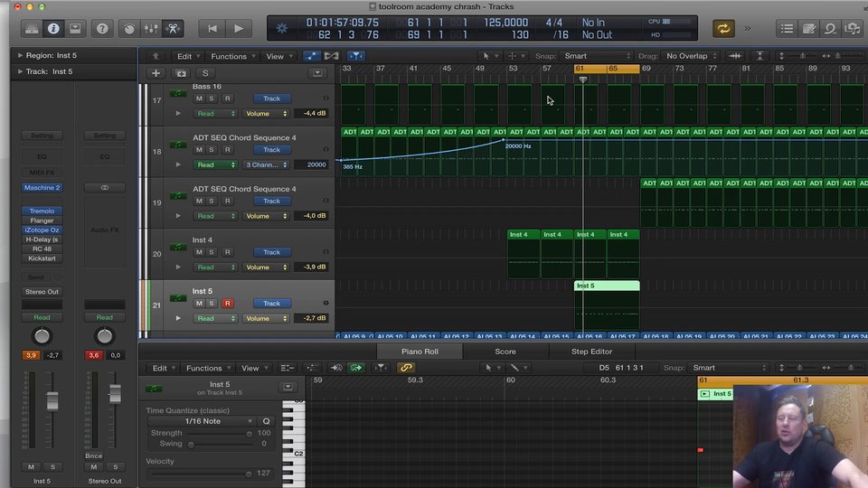The width and height of the screenshot is (868, 488).
Task: Switch to Step Editor tab
Action: (x=591, y=352)
